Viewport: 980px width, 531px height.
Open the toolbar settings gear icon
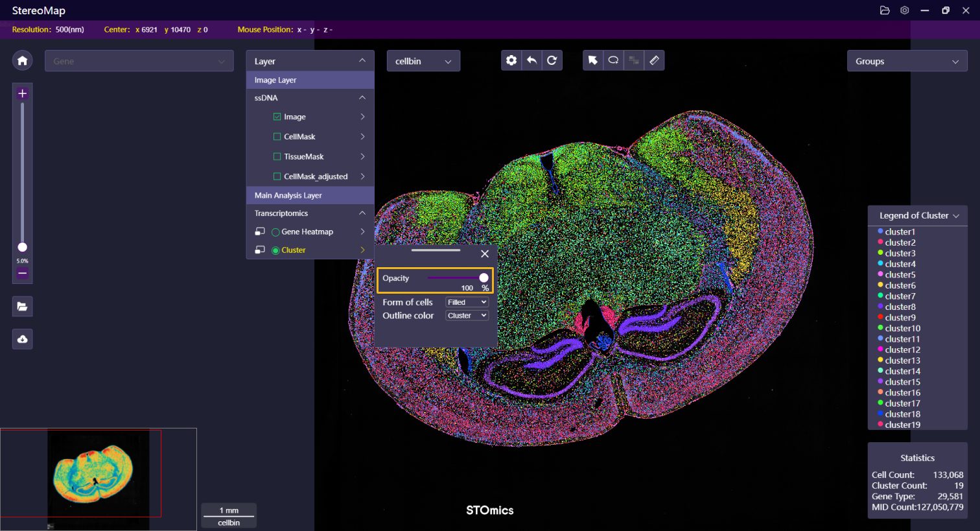point(511,60)
